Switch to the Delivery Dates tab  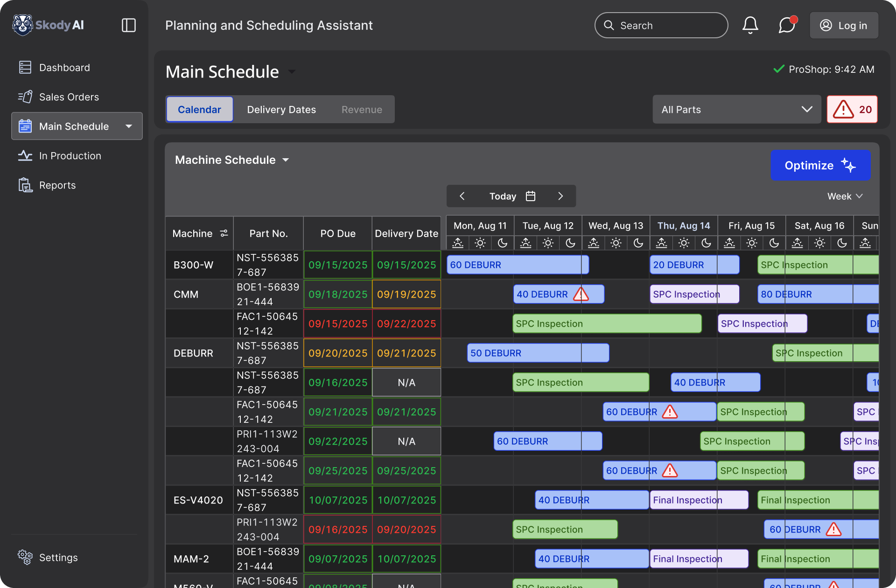[x=281, y=109]
